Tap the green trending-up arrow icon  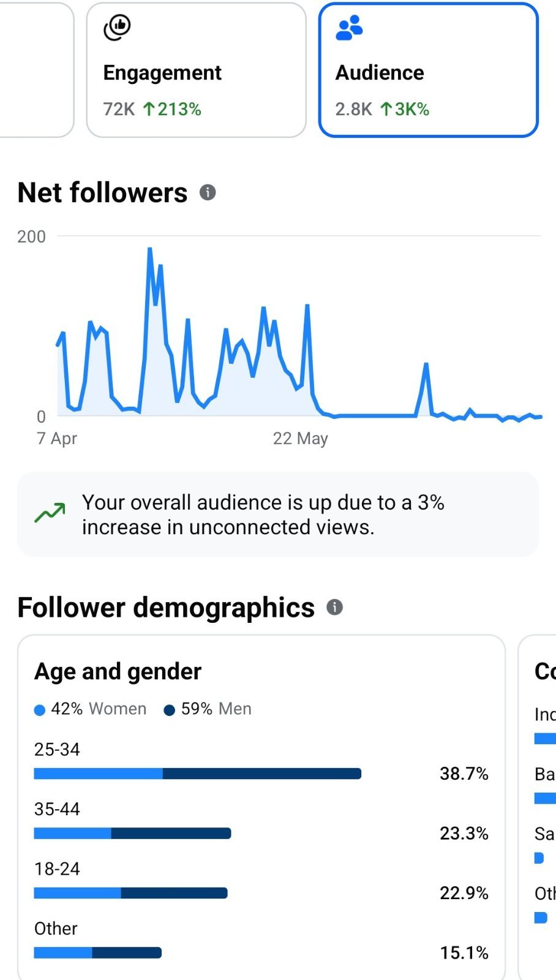click(50, 513)
